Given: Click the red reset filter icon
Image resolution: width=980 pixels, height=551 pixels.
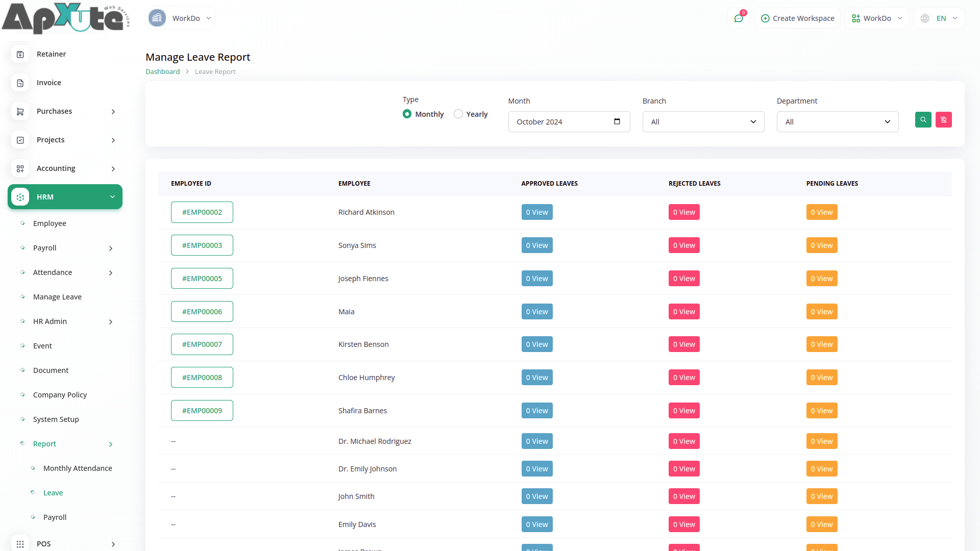Looking at the screenshot, I should 943,120.
